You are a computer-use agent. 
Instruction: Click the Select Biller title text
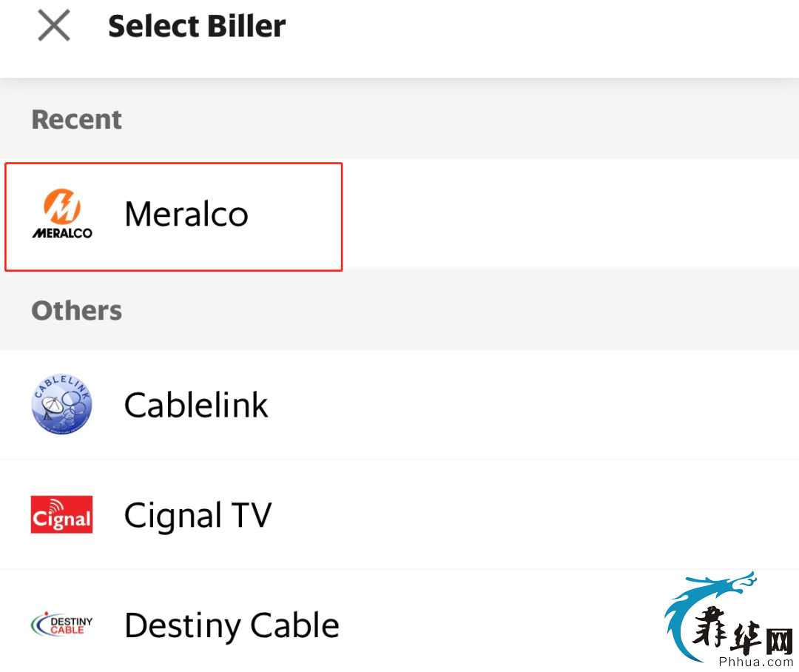pos(197,27)
